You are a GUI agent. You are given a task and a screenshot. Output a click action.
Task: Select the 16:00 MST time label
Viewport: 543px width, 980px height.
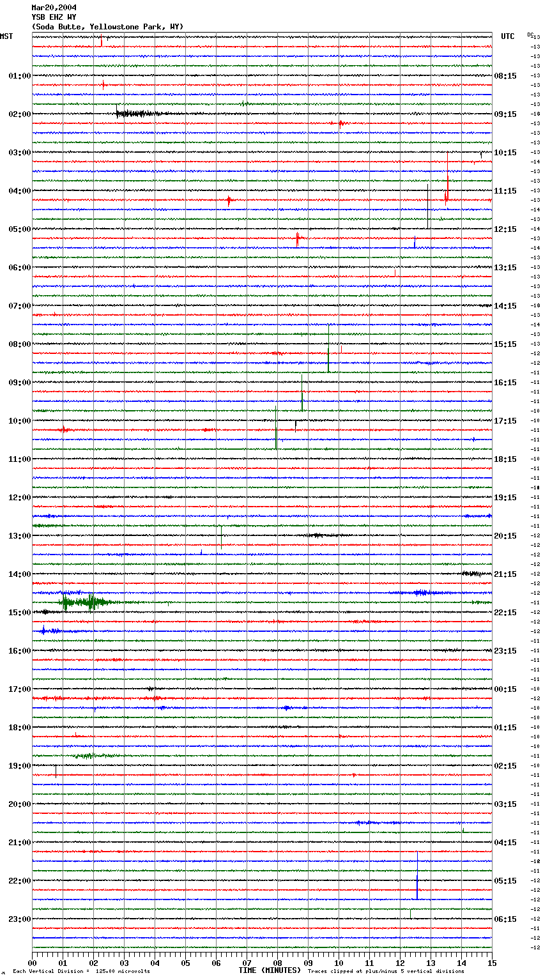click(19, 651)
